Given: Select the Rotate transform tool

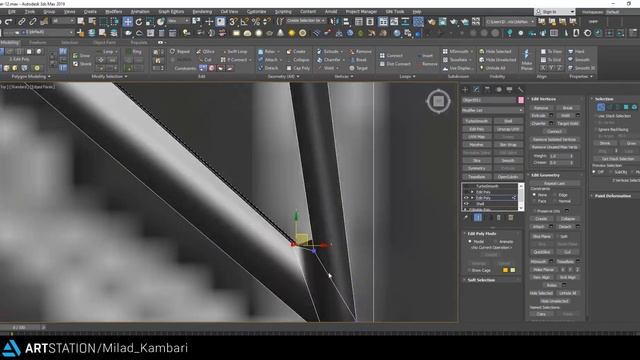Looking at the screenshot, I should pyautogui.click(x=139, y=22).
